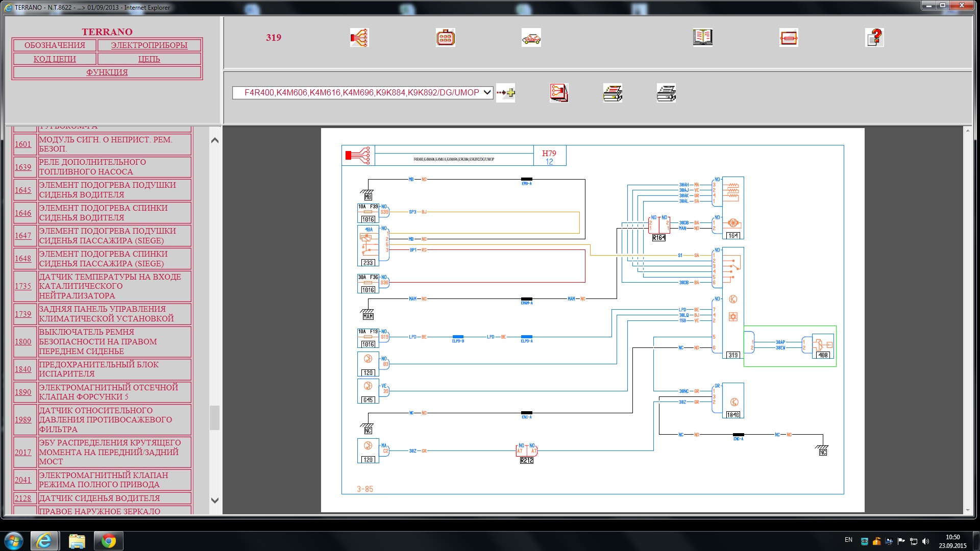
Task: Click component 408 box in diagram
Action: (823, 346)
